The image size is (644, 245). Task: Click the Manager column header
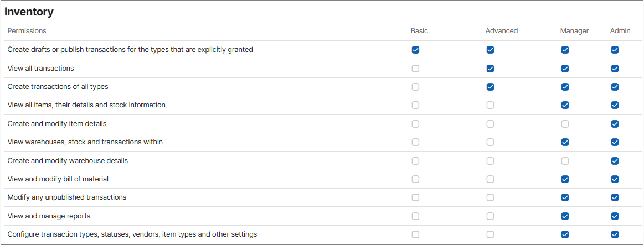click(574, 31)
